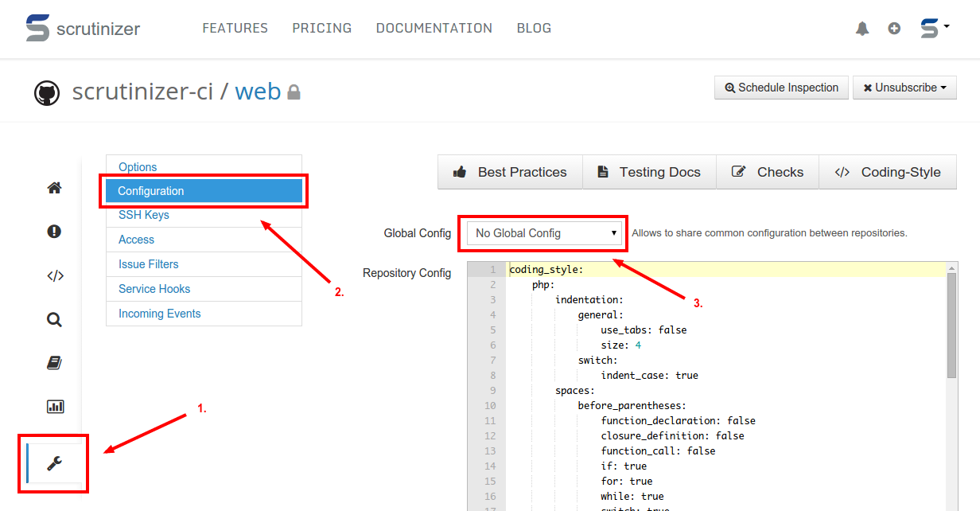The height and width of the screenshot is (511, 980).
Task: Click the function_call: false line
Action: pos(658,451)
